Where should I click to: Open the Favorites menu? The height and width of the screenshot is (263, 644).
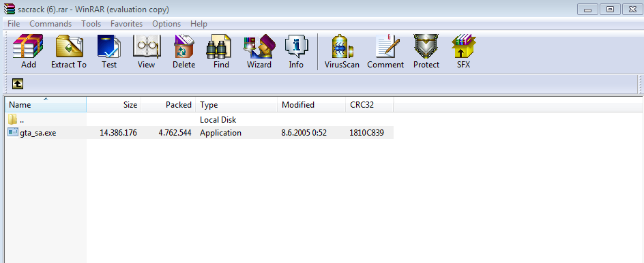coord(126,24)
